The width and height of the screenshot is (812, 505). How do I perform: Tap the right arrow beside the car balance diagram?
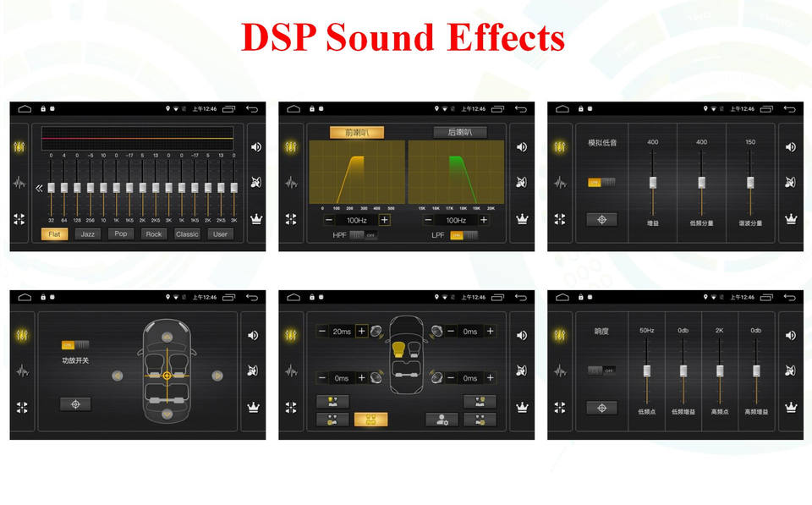tap(217, 376)
